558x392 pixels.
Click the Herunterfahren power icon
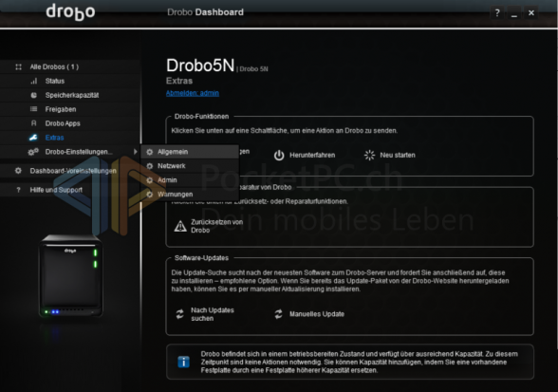[279, 156]
